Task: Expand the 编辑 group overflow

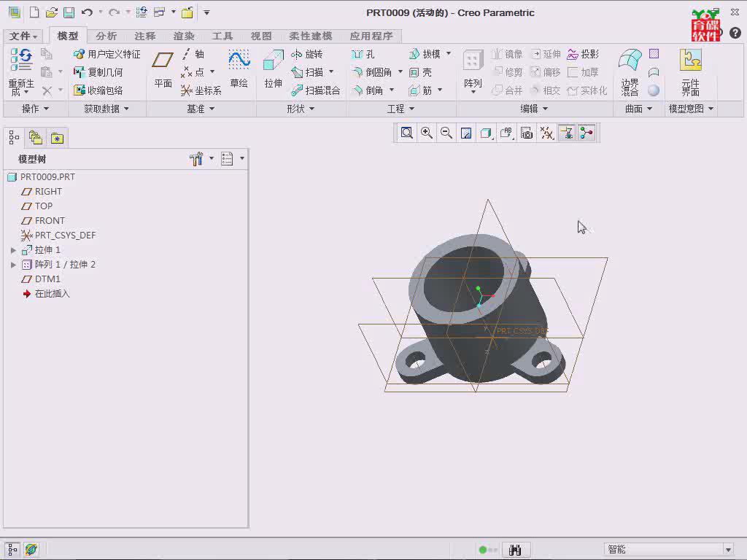Action: coord(534,109)
